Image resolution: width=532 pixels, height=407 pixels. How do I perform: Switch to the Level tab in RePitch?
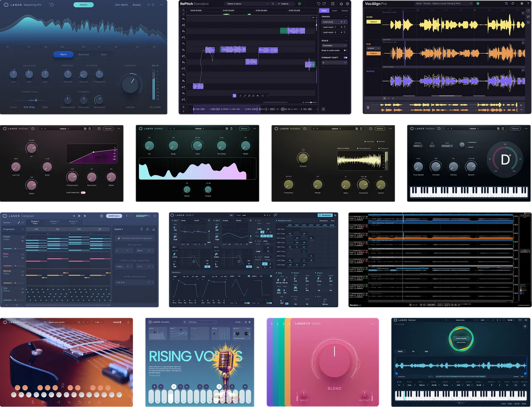point(334,11)
